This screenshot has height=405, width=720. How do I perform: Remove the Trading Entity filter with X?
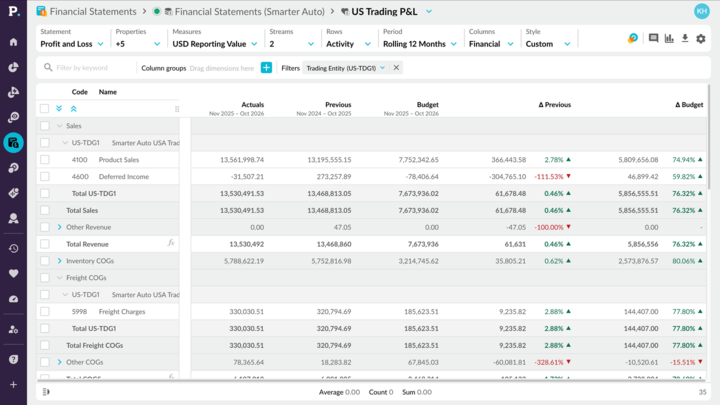[x=396, y=68]
